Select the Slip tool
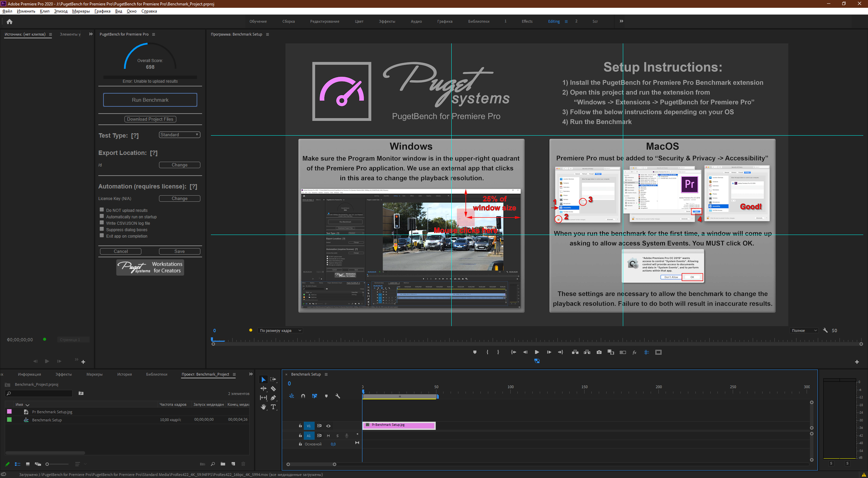This screenshot has height=478, width=868. click(x=263, y=398)
